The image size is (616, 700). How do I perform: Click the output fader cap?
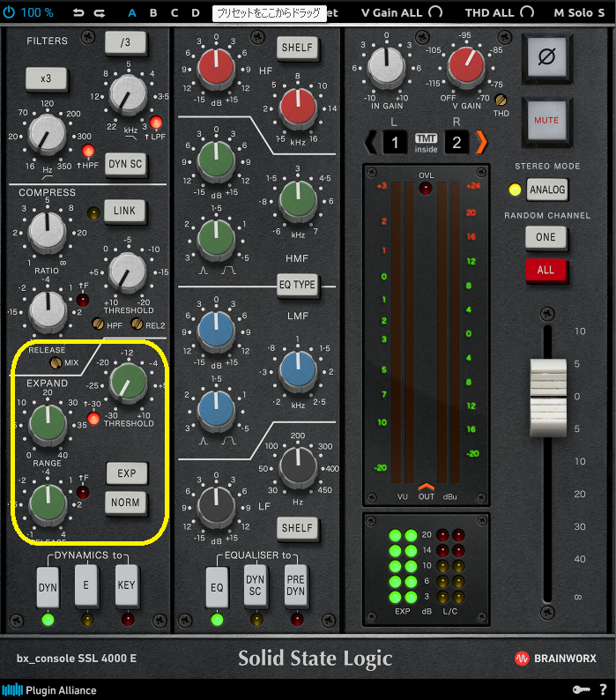(548, 397)
